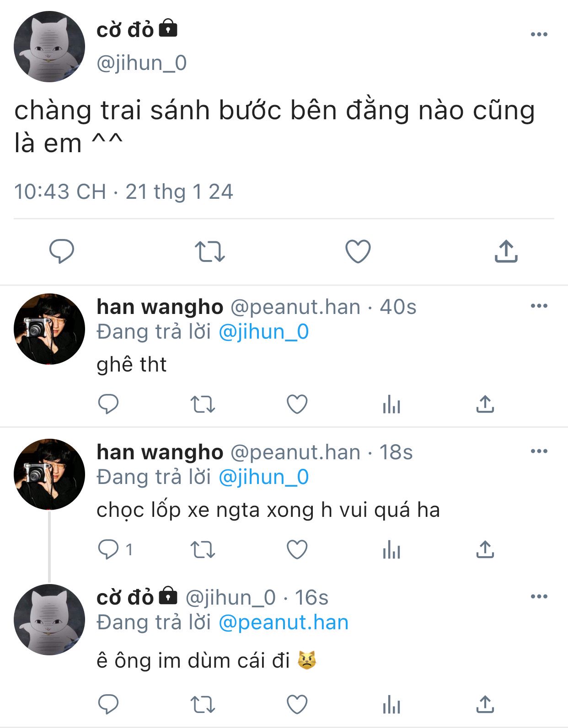This screenshot has height=728, width=568.
Task: Open reply thread with 1 comment count
Action: pos(116,549)
